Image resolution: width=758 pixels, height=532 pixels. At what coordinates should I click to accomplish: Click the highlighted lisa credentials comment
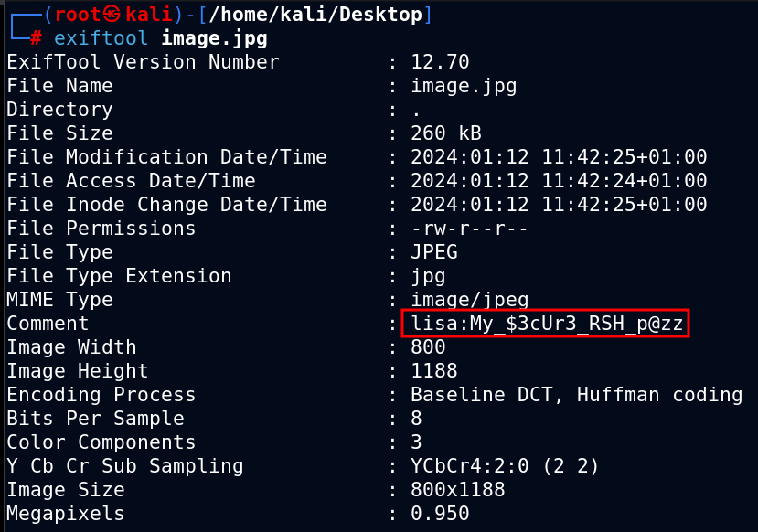(x=545, y=324)
